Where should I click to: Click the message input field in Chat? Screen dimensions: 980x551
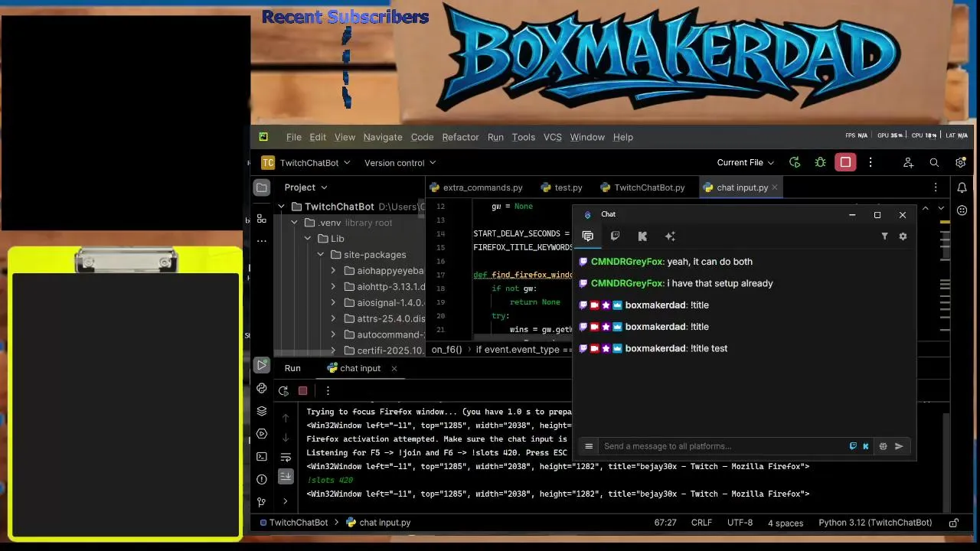724,446
